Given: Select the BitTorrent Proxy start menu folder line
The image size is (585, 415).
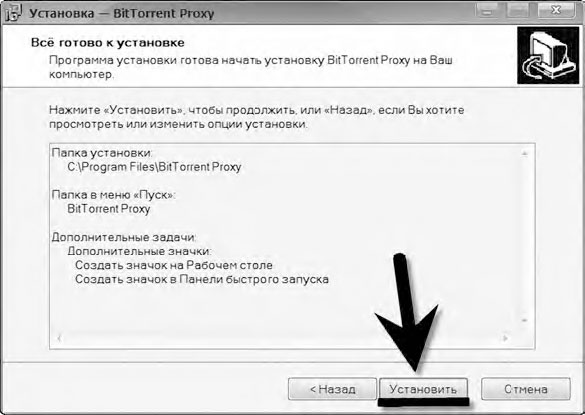Looking at the screenshot, I should point(109,209).
